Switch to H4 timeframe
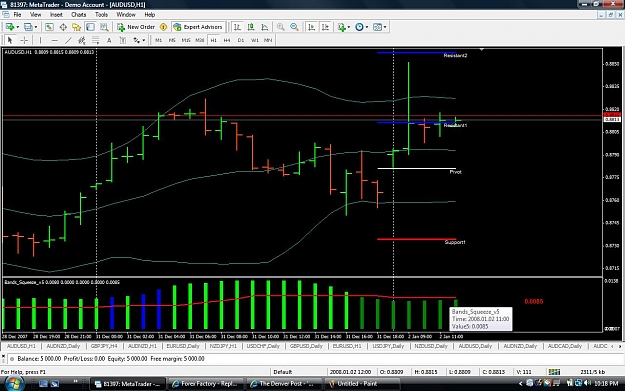The width and height of the screenshot is (625, 391). coord(227,40)
